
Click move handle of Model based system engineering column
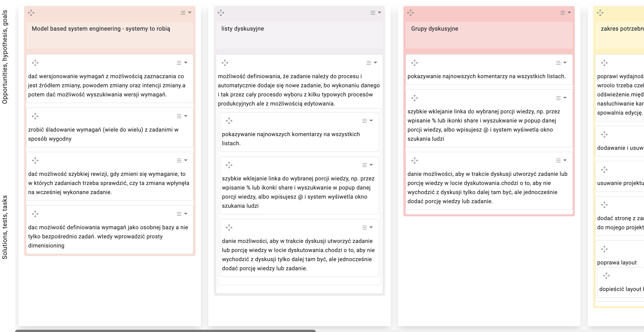click(31, 13)
